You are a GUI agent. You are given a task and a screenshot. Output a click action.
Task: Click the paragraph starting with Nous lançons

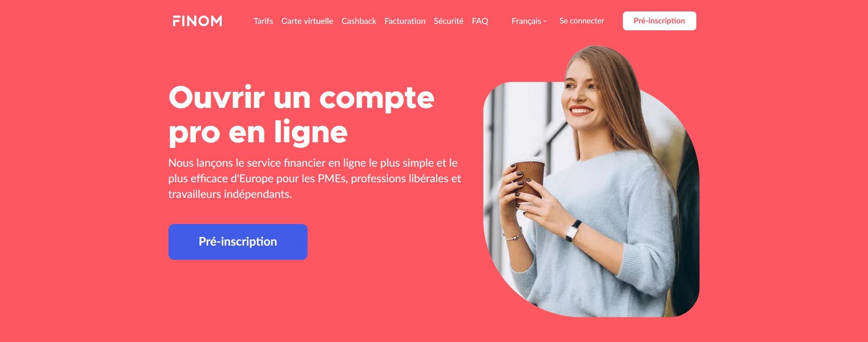(314, 179)
